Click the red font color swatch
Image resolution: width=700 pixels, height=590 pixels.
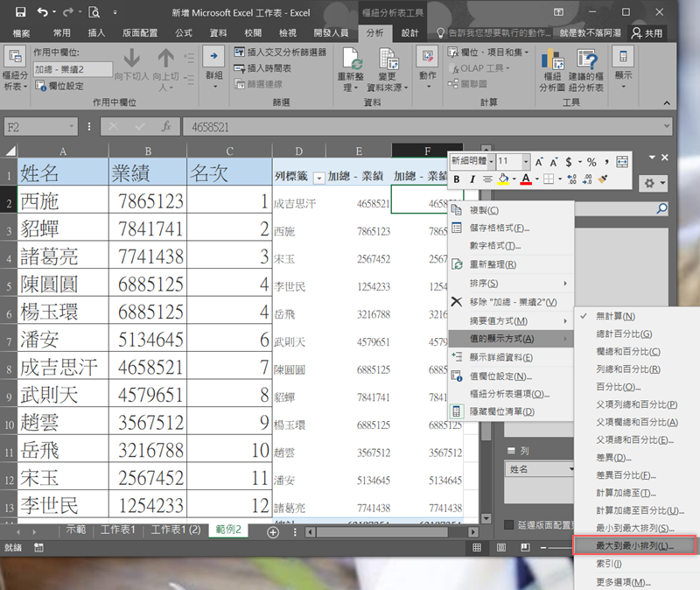[x=525, y=179]
